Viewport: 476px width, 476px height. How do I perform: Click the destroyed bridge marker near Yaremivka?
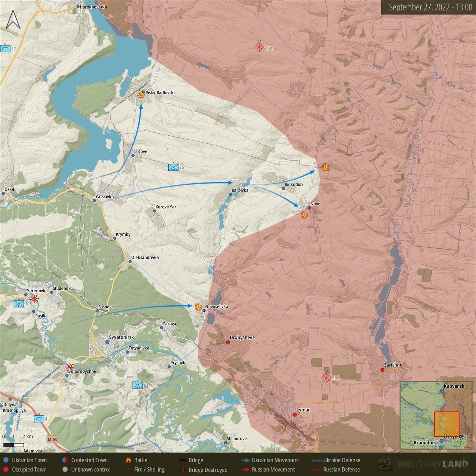(x=34, y=299)
